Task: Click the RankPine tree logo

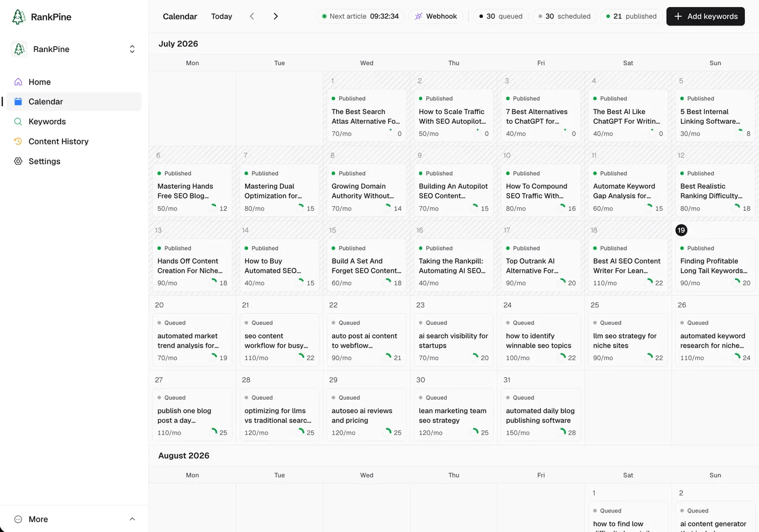Action: tap(19, 17)
